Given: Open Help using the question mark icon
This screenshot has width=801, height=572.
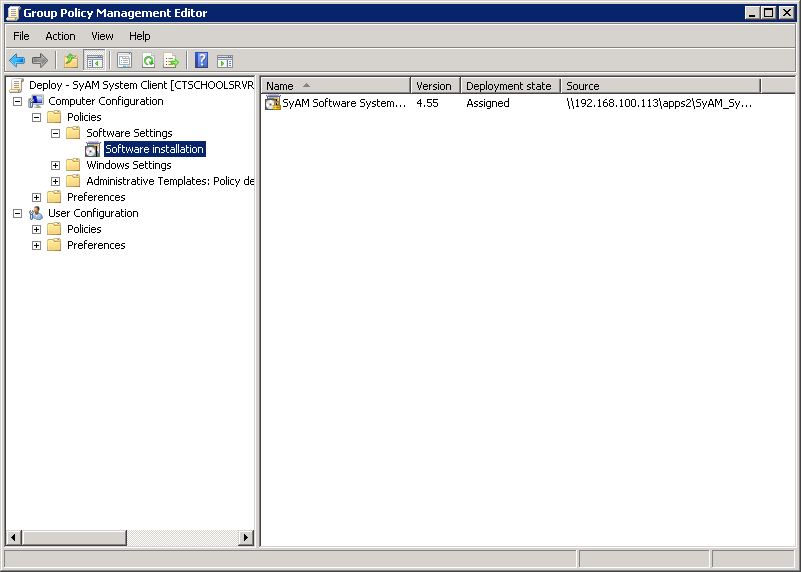Looking at the screenshot, I should (x=201, y=61).
